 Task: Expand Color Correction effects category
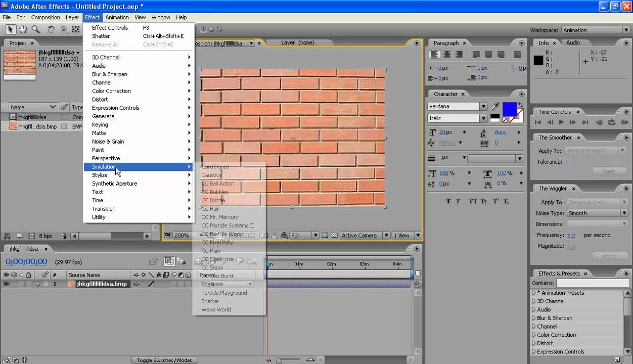coord(533,335)
